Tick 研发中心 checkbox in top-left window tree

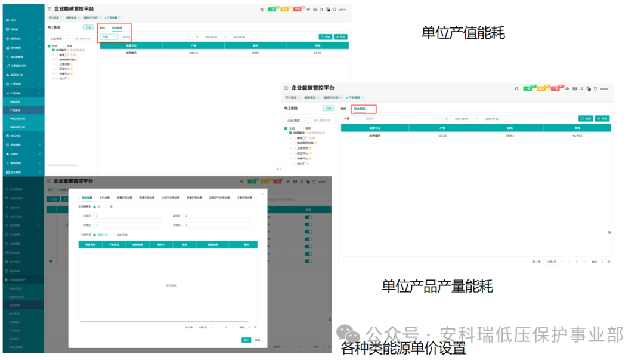coord(57,69)
